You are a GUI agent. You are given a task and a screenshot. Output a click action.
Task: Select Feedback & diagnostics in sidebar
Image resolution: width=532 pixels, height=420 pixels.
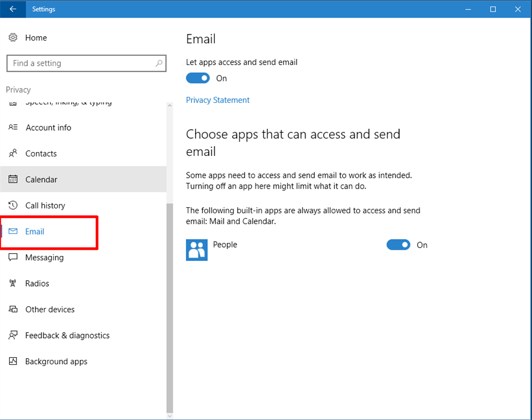(x=67, y=335)
